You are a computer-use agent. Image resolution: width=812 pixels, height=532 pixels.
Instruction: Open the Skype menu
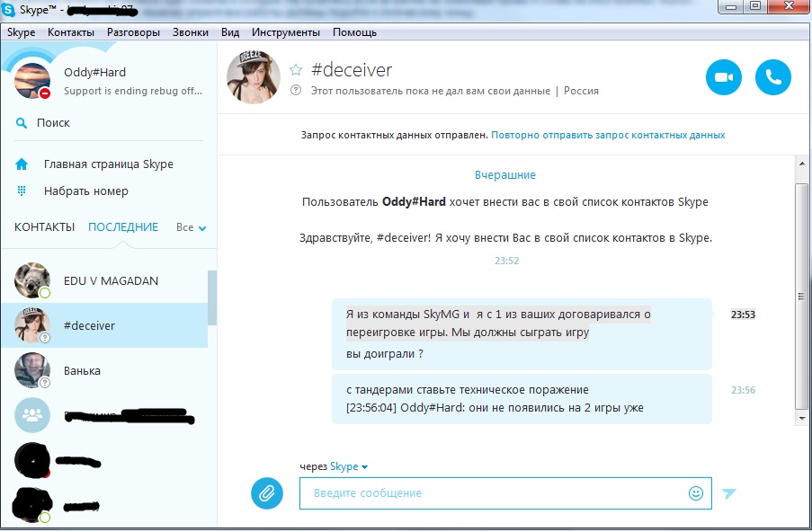(x=22, y=32)
